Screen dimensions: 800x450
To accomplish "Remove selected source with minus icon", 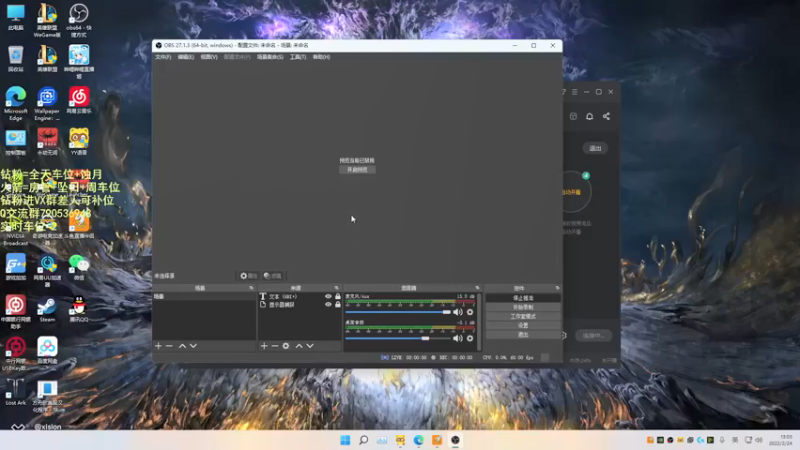I will (x=275, y=346).
